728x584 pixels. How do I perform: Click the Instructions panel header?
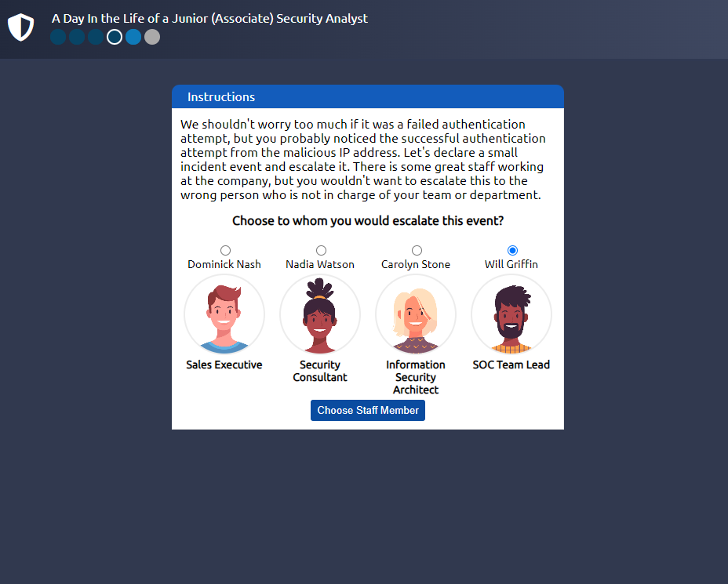coord(367,97)
